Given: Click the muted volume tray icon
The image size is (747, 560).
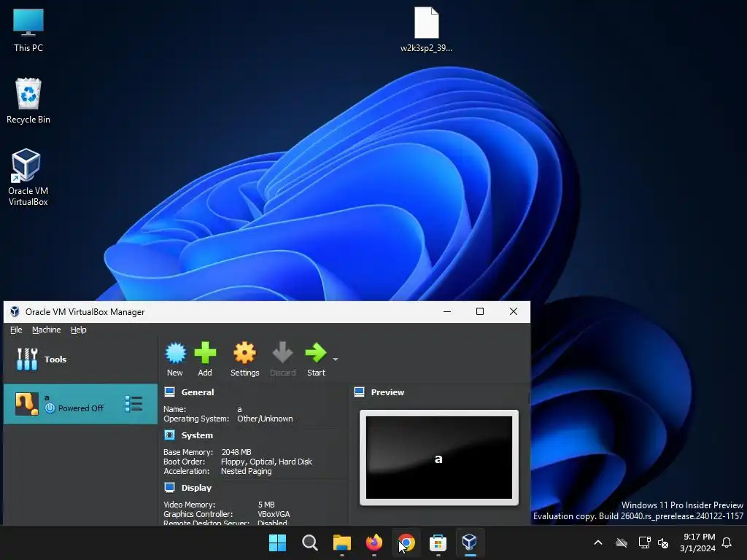Looking at the screenshot, I should (662, 542).
